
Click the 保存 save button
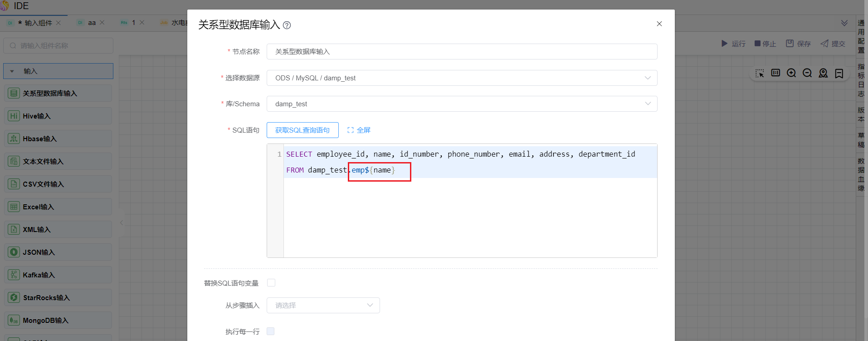(798, 44)
